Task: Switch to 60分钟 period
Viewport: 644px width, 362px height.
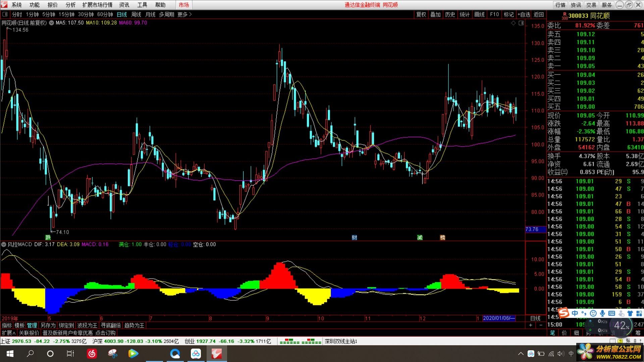Action: [105, 14]
